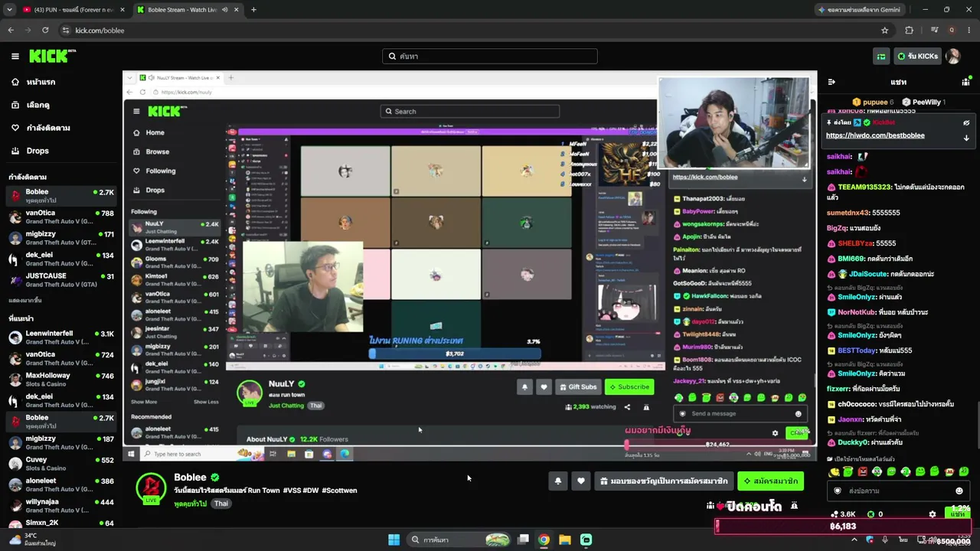
Task: Open เลือกดู browse page
Action: [x=38, y=105]
